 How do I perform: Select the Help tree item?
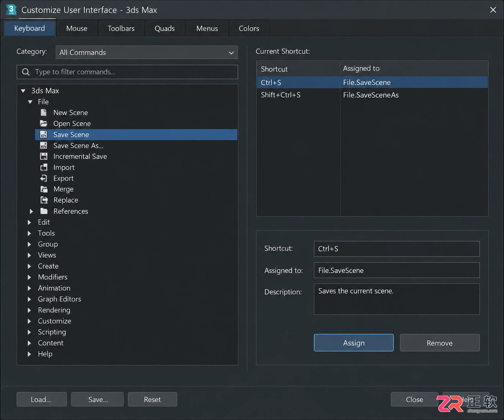click(x=45, y=354)
